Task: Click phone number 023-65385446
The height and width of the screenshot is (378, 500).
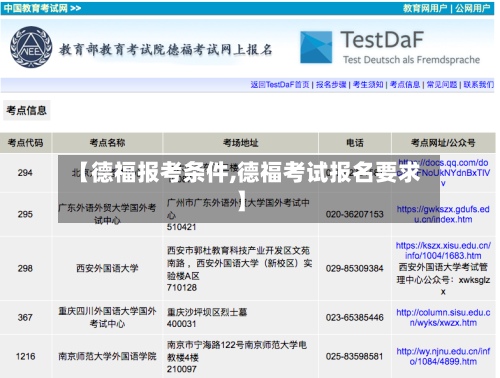Action: [x=355, y=317]
